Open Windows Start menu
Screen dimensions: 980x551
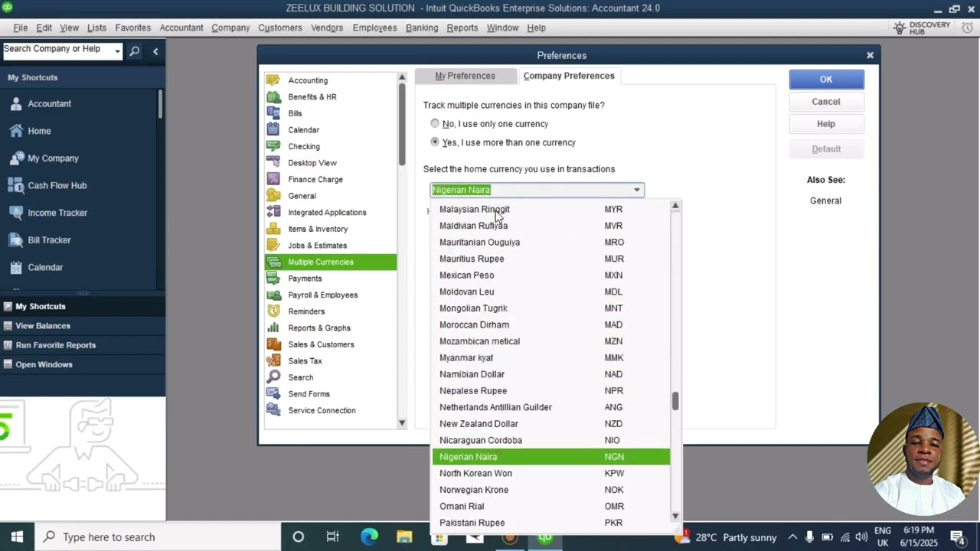[17, 536]
